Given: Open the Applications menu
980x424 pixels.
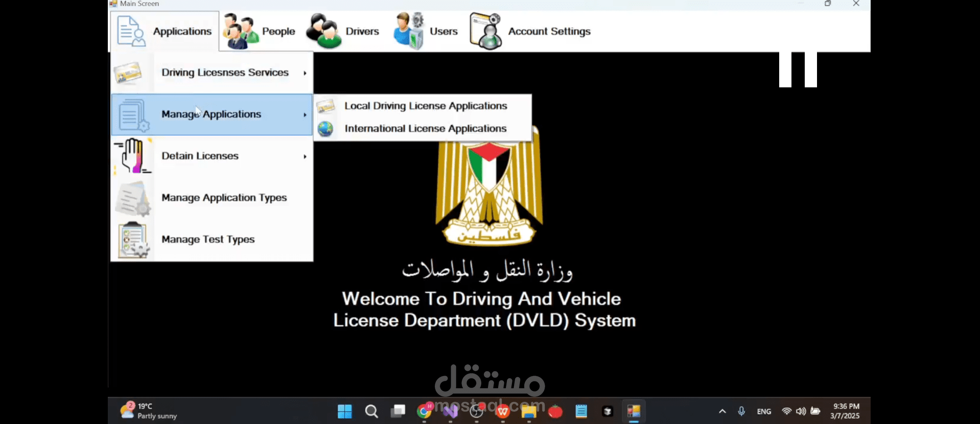Looking at the screenshot, I should (165, 31).
